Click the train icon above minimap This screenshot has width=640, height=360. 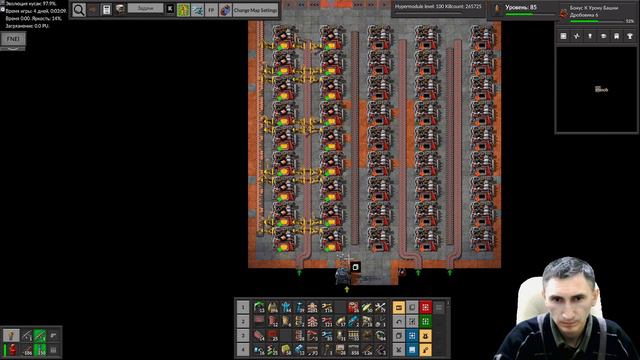click(x=616, y=36)
